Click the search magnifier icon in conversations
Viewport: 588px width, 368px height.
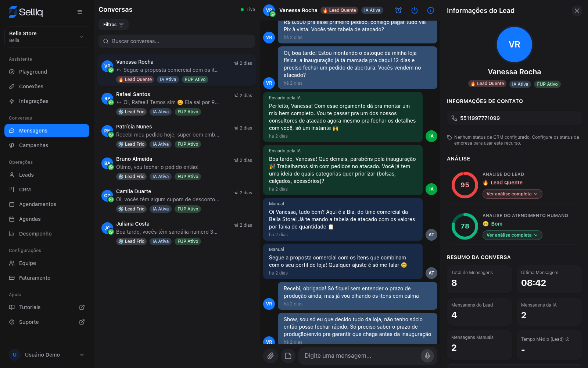pos(106,41)
